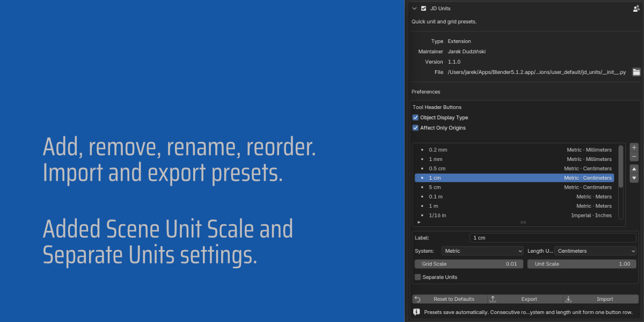
Task: Open the add-on file folder icon
Action: (636, 72)
